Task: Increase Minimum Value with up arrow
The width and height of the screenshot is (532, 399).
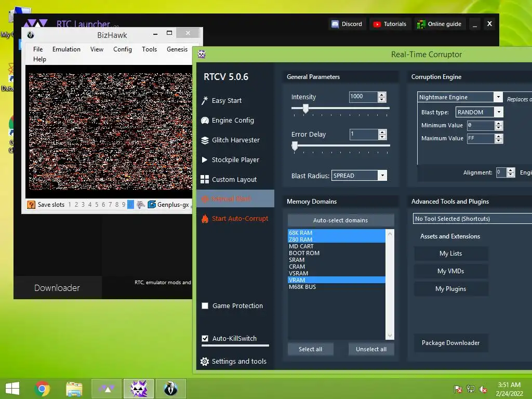Action: pos(499,124)
